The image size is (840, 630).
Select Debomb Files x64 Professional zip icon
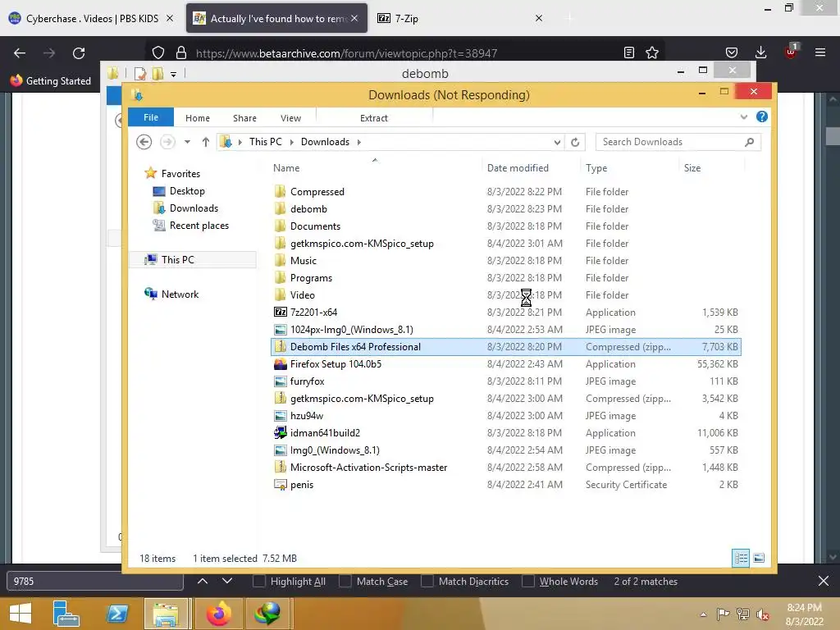pos(280,347)
